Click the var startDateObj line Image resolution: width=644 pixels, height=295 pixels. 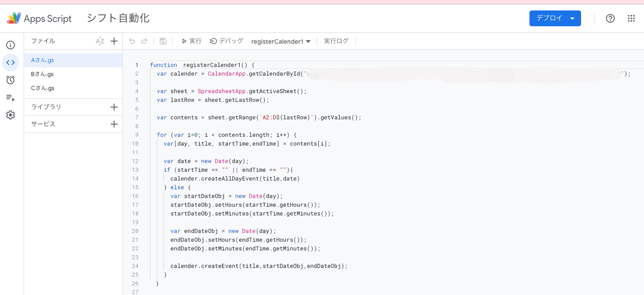coord(226,196)
